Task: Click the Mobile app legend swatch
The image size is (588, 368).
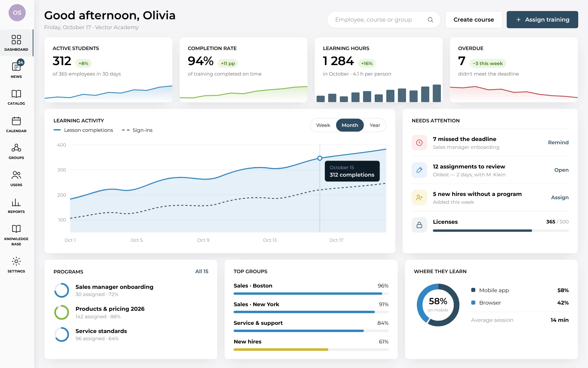Action: 473,290
